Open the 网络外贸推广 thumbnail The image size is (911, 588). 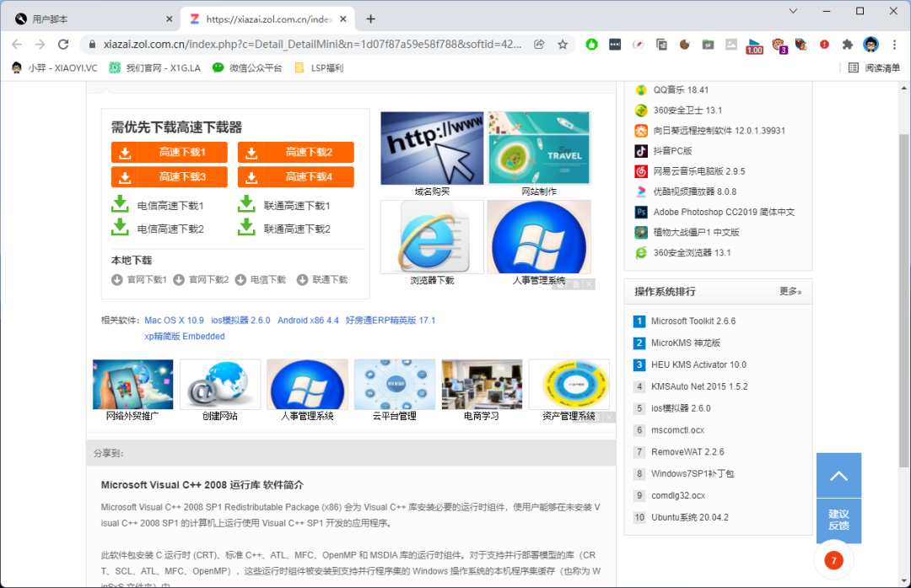pos(132,385)
